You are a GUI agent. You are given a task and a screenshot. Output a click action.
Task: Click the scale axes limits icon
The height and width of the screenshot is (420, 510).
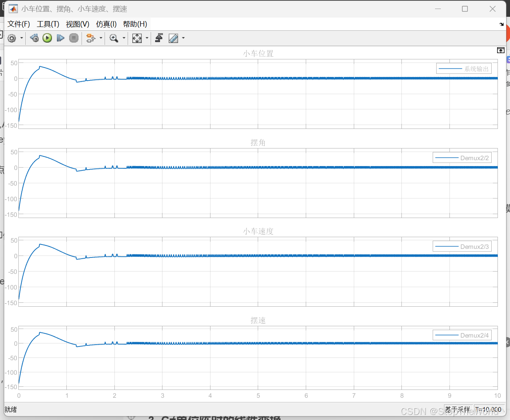click(x=137, y=38)
